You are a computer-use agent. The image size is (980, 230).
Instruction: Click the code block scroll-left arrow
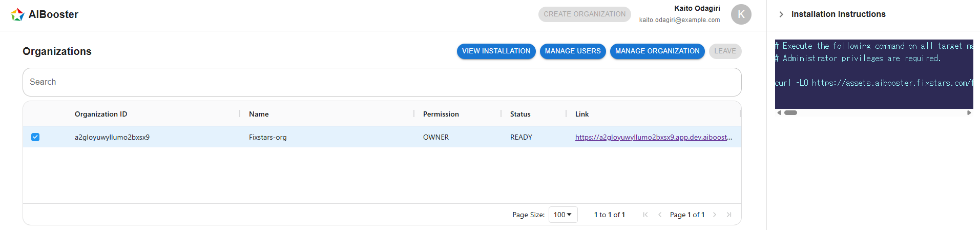tap(779, 113)
